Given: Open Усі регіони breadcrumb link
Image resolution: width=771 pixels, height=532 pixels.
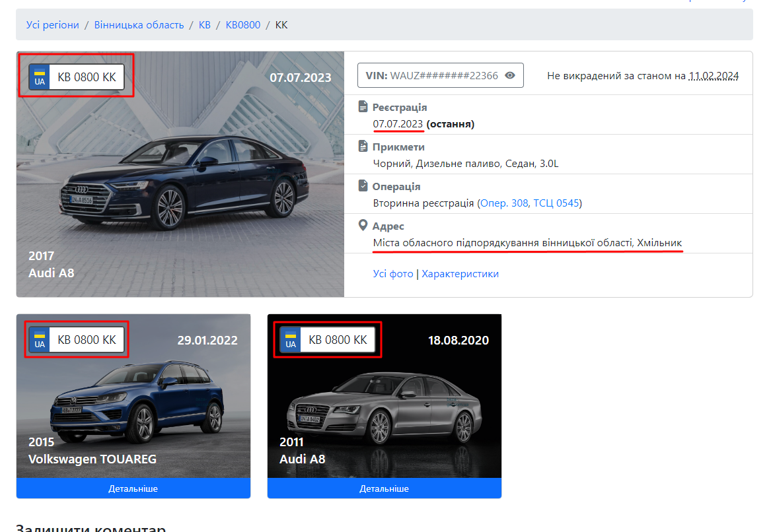Looking at the screenshot, I should click(x=53, y=25).
